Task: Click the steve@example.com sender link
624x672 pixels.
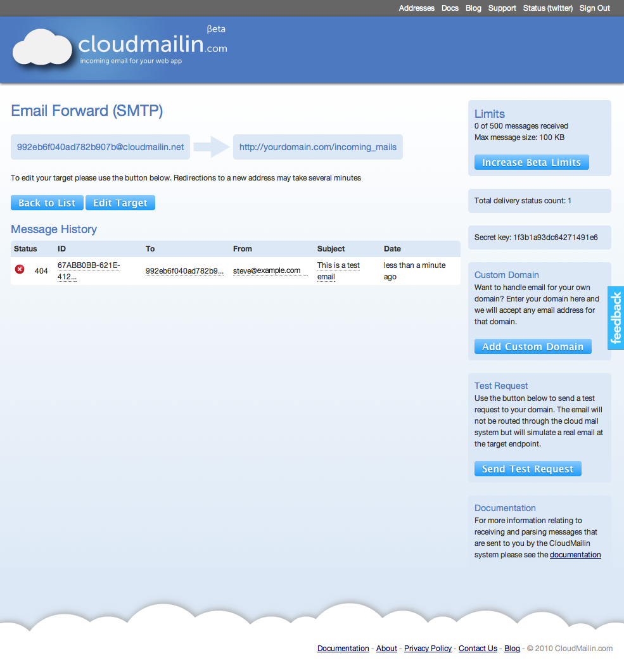Action: 266,270
